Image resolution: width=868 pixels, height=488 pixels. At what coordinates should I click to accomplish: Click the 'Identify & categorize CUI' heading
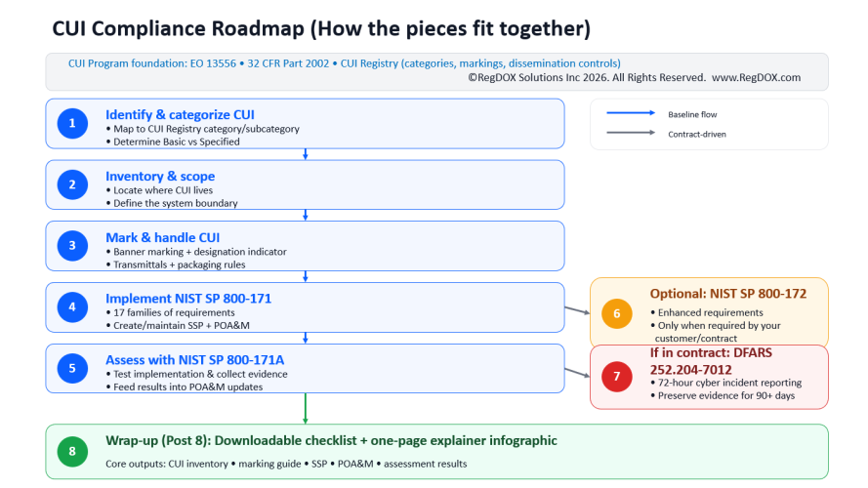click(x=180, y=114)
